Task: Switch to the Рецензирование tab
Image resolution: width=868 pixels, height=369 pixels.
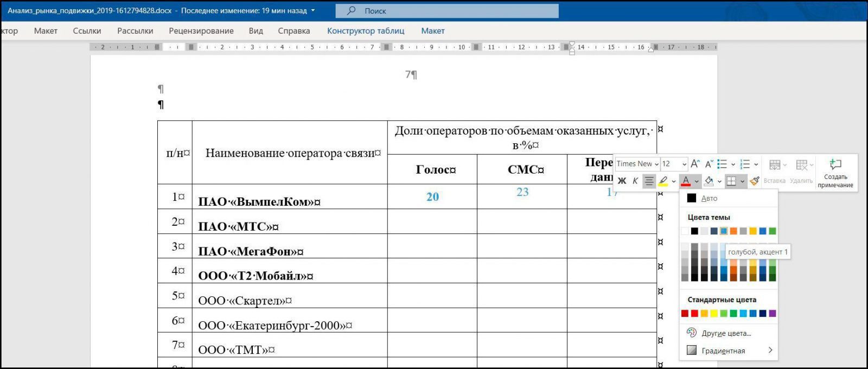Action: 201,31
